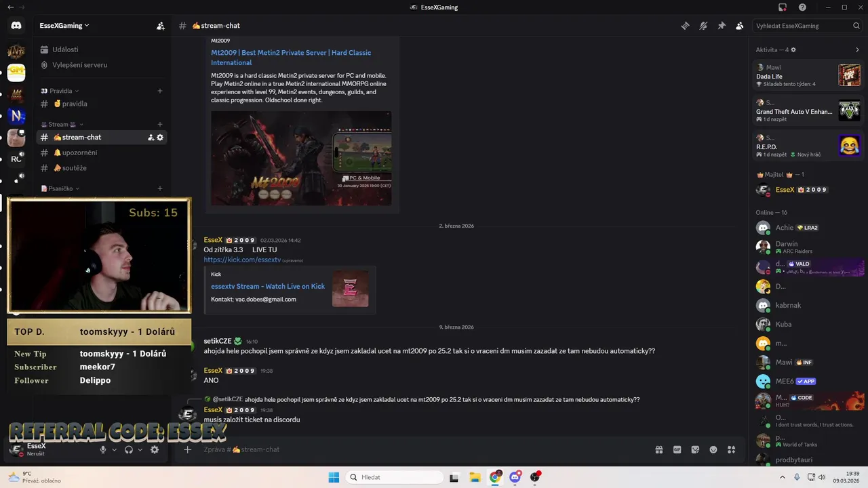The width and height of the screenshot is (868, 488).
Task: Open Vylepšení serveru item
Action: [102, 65]
